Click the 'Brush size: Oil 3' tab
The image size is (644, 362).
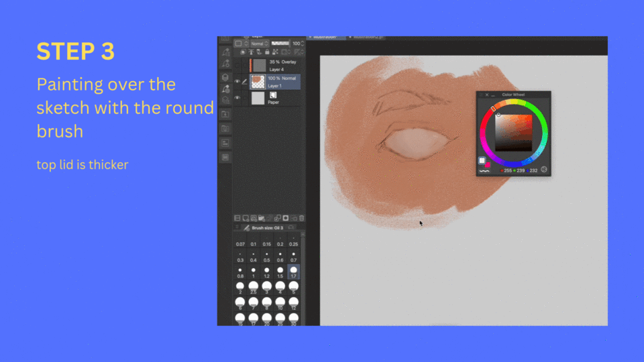click(x=263, y=228)
